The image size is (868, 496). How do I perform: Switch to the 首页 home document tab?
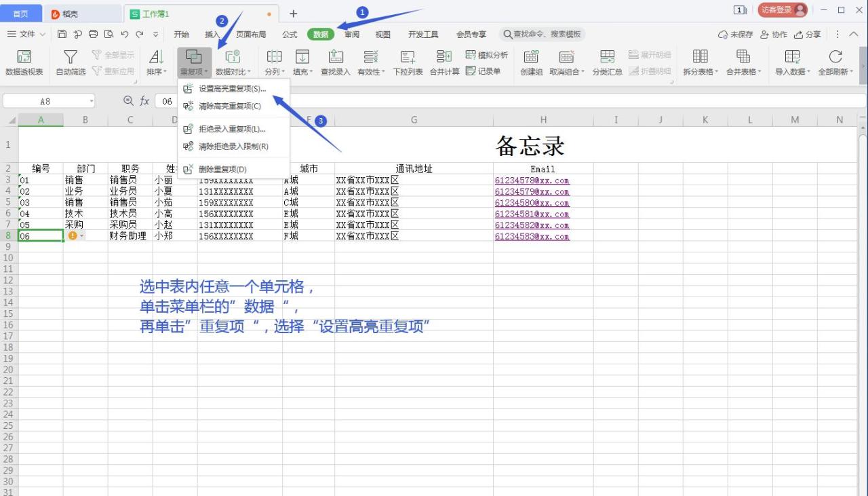[21, 14]
